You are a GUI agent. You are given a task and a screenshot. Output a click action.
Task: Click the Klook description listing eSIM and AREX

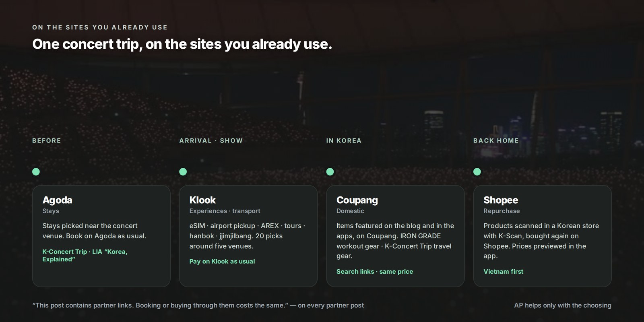pos(247,236)
